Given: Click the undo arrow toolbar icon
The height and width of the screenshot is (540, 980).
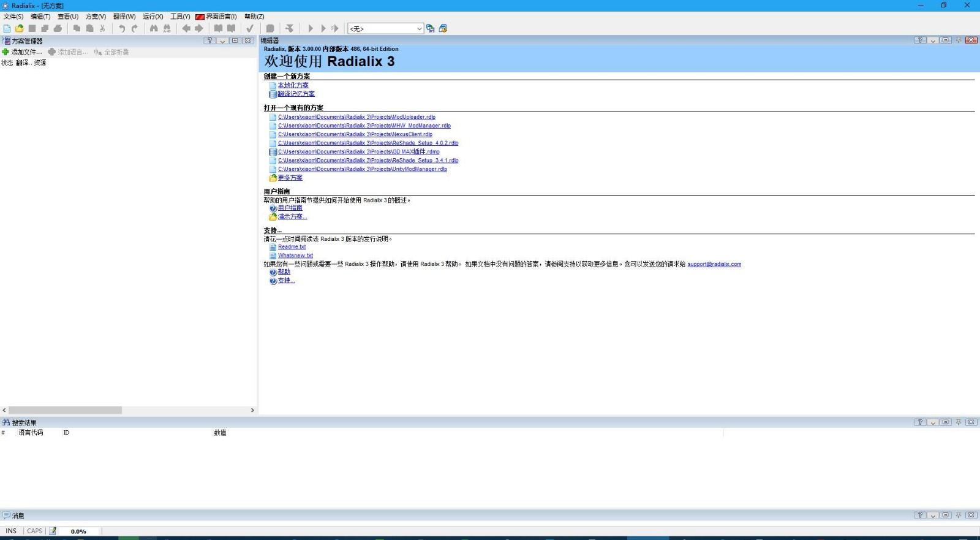Looking at the screenshot, I should click(x=121, y=28).
